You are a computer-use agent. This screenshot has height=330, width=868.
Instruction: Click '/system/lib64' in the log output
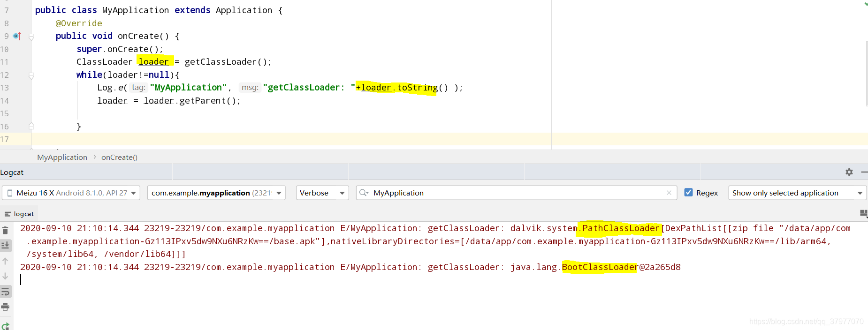pos(60,254)
